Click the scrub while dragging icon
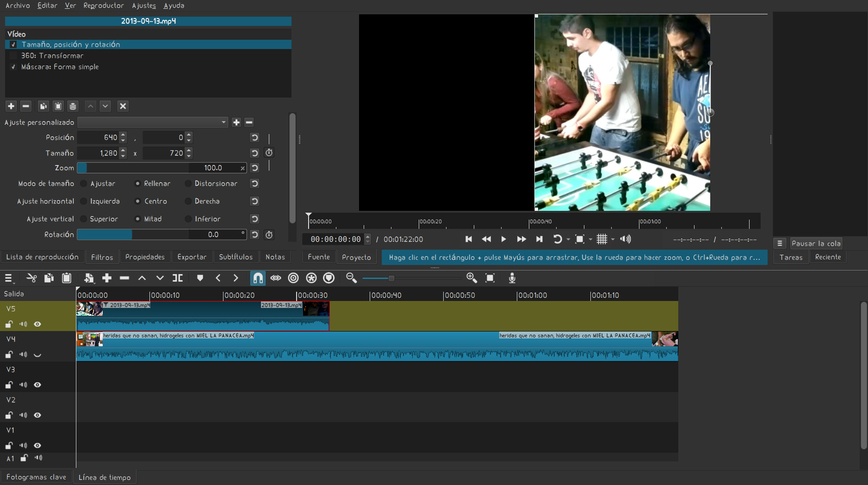 click(x=276, y=278)
